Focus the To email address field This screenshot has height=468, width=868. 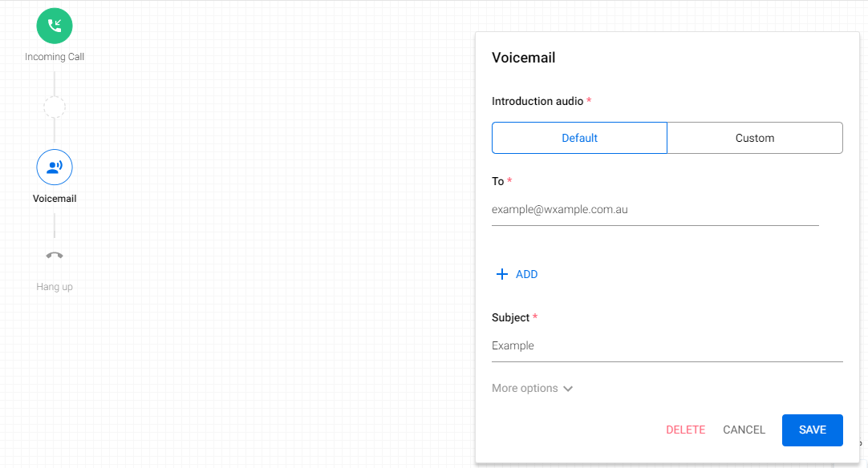[x=655, y=210]
